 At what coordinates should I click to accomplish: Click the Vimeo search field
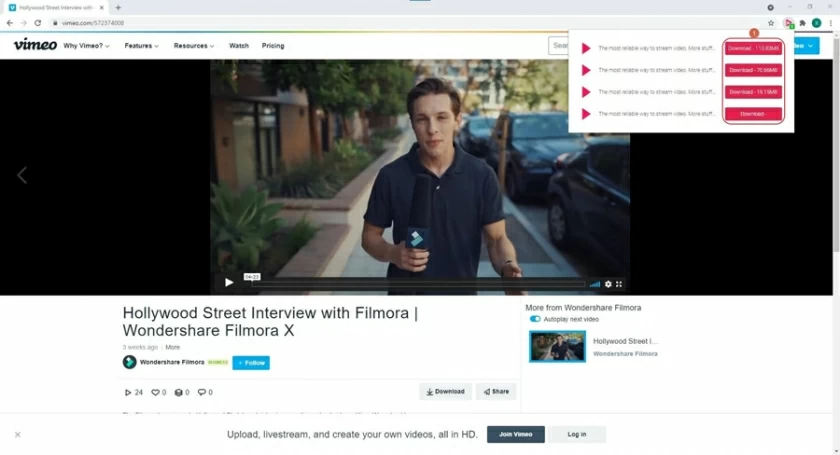pos(558,46)
